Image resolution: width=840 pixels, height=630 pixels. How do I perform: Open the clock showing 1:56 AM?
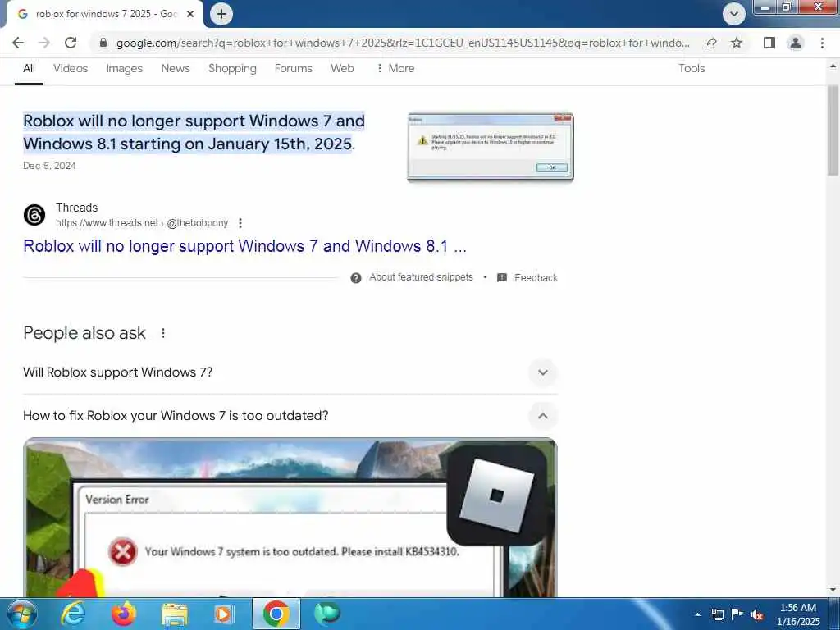798,614
